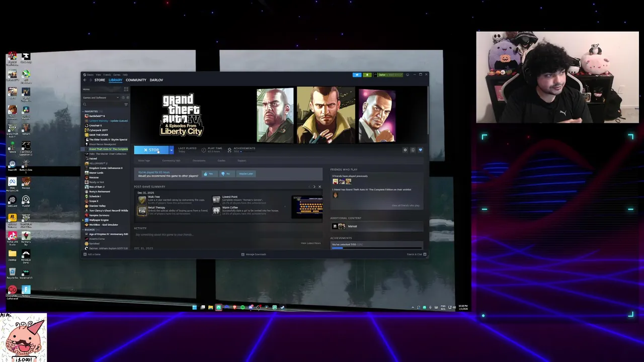The image size is (644, 362).
Task: Open the Discussions link
Action: 199,161
